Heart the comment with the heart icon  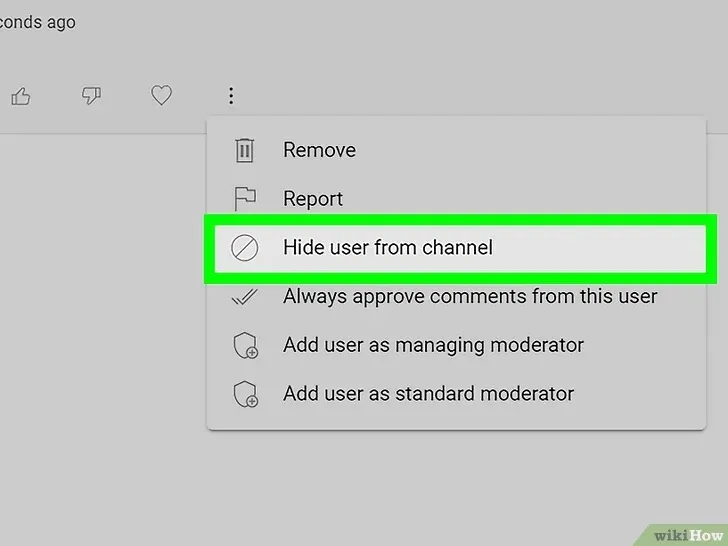point(161,95)
